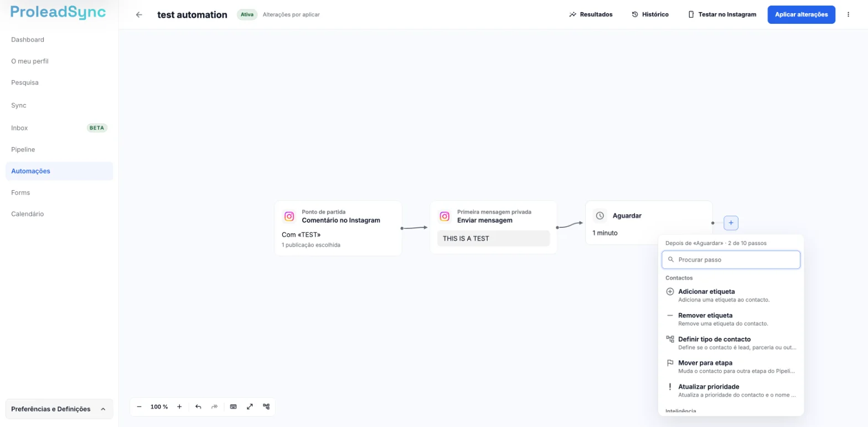Select Automações in the sidebar
The height and width of the screenshot is (427, 868).
click(x=59, y=171)
